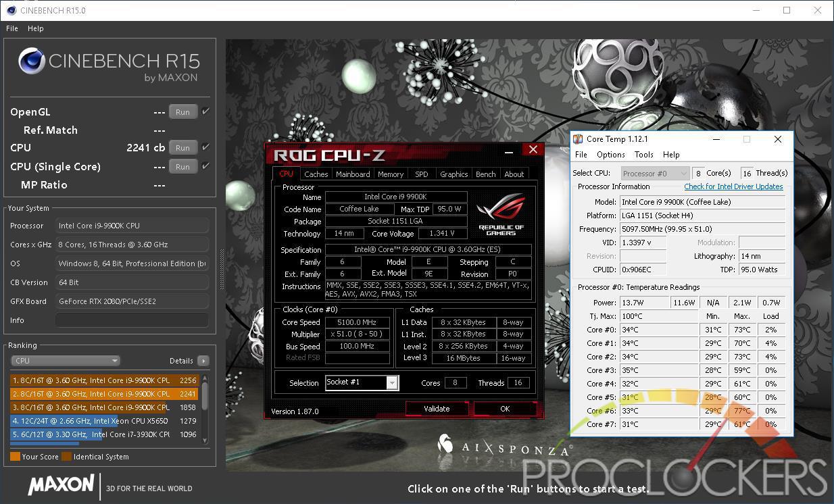Click the Power 13.7W reading in Core Temp
Image resolution: width=834 pixels, height=504 pixels.
[x=644, y=303]
